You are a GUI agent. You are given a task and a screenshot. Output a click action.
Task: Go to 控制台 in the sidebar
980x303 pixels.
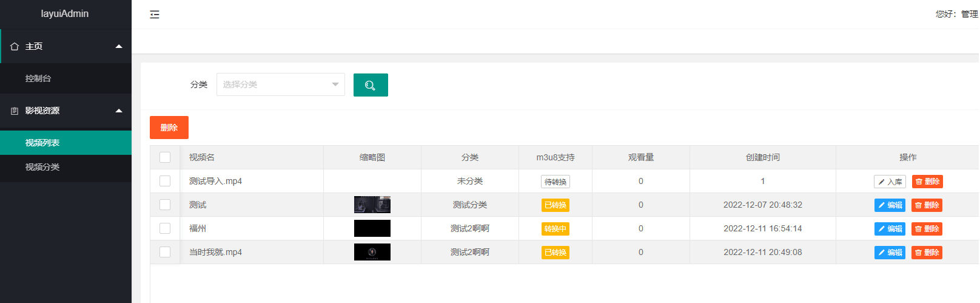click(38, 78)
